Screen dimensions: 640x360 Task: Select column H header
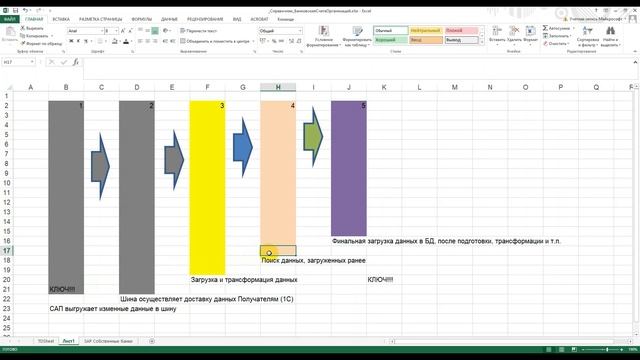pos(278,87)
